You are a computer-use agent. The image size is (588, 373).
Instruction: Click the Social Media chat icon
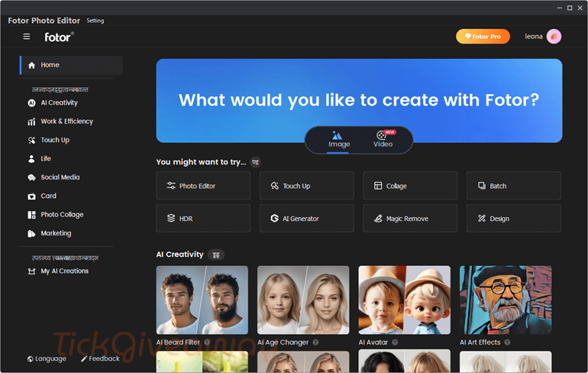(x=31, y=177)
